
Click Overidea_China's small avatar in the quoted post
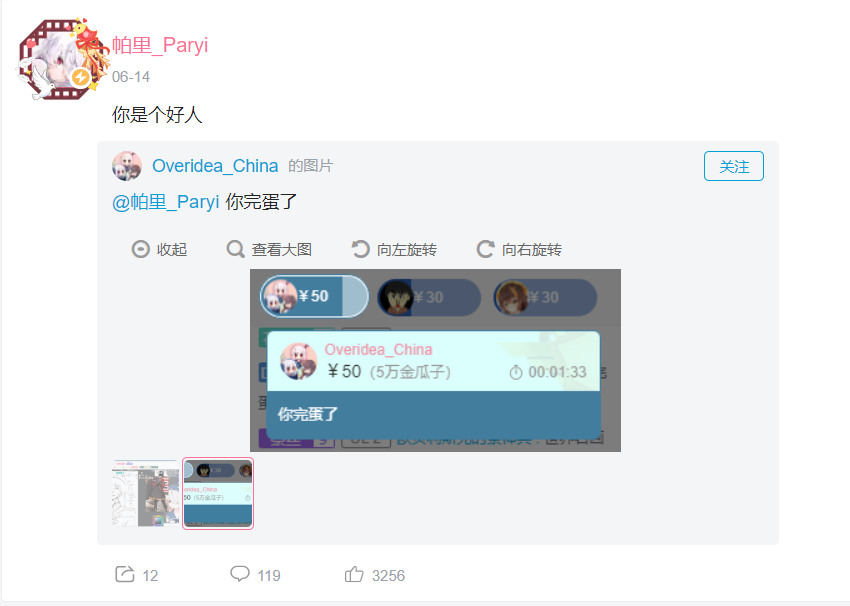(127, 166)
